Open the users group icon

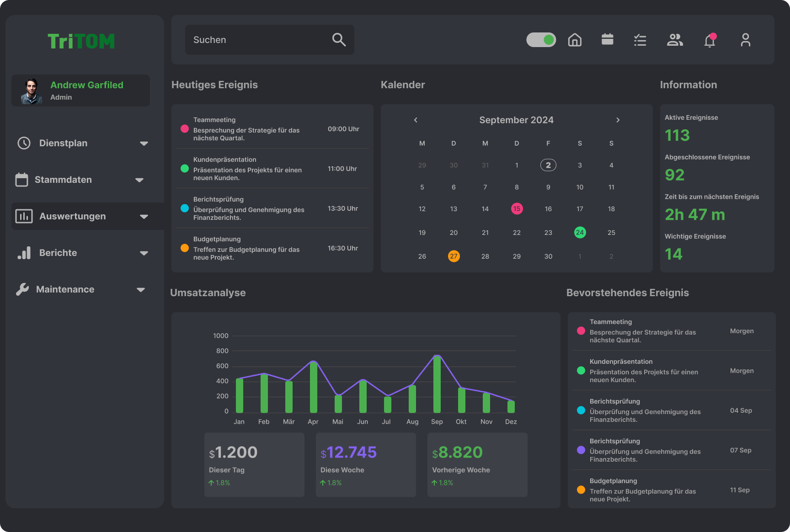(x=675, y=40)
